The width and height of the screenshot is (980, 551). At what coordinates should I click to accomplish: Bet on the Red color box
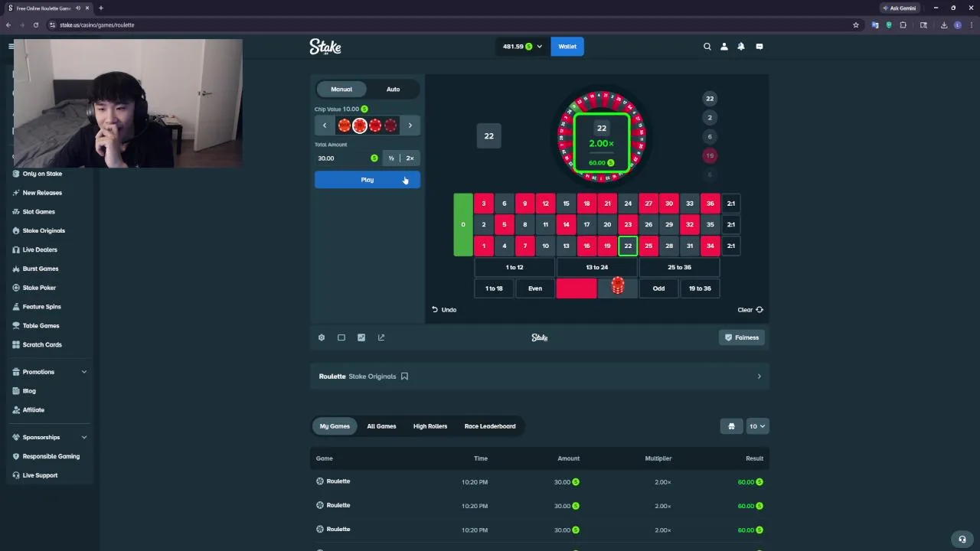577,289
